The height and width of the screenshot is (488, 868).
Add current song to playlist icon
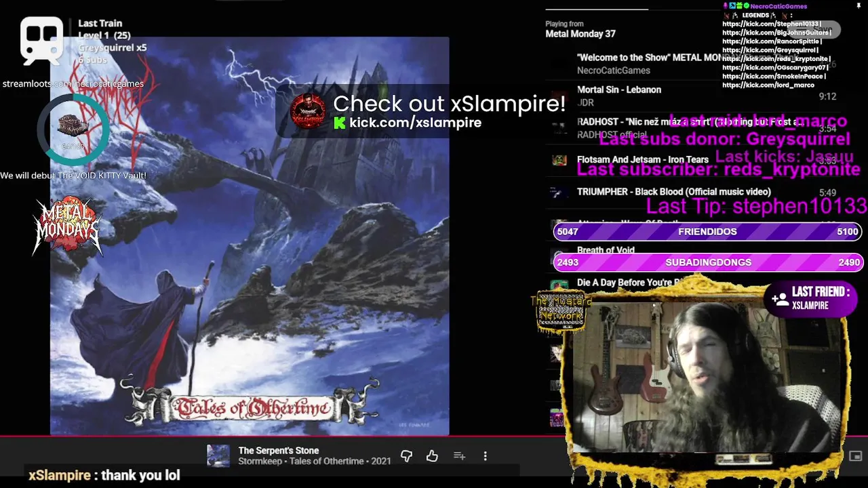pyautogui.click(x=459, y=456)
